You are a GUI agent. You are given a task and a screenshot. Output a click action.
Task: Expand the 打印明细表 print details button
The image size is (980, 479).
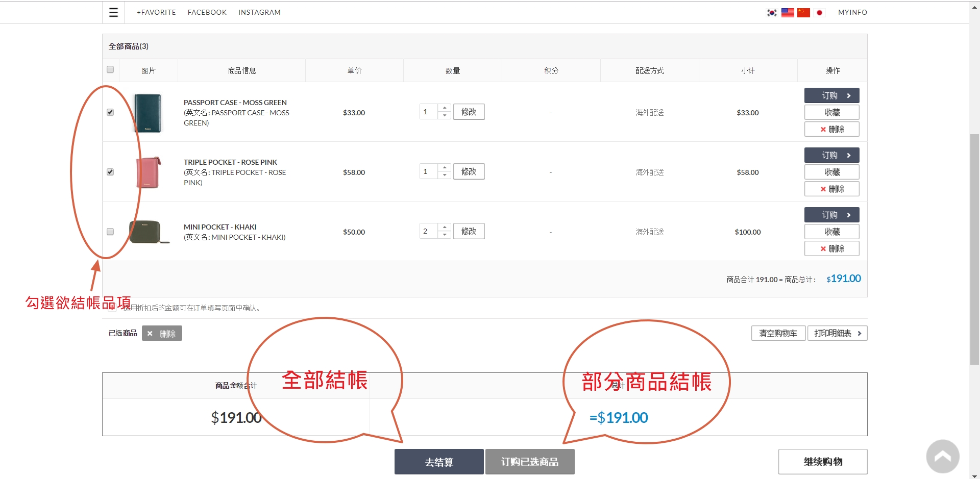coord(837,333)
